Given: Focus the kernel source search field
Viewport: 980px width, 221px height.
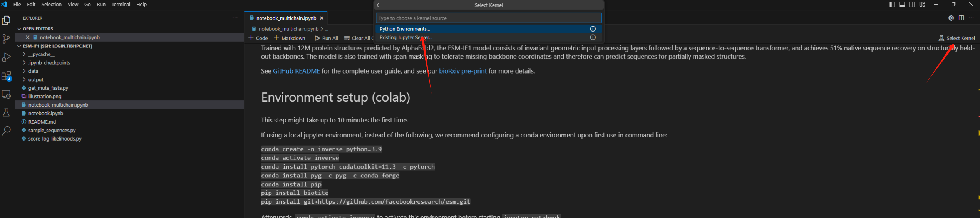Looking at the screenshot, I should [x=488, y=18].
